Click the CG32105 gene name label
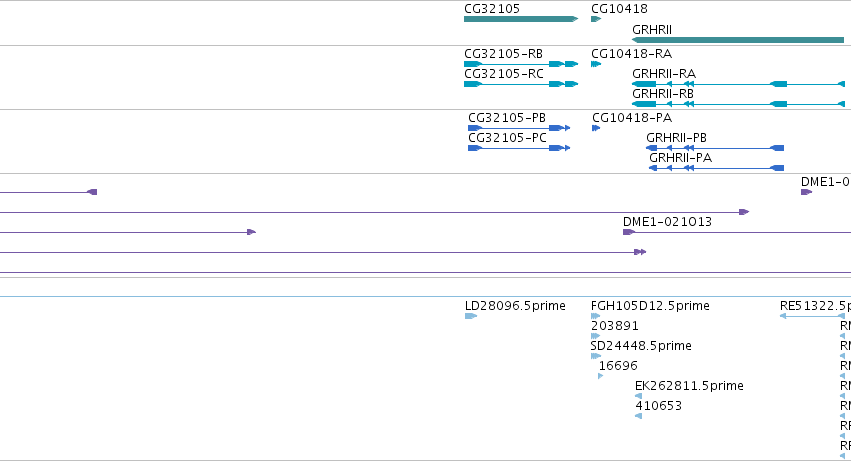851x461 pixels. pos(492,9)
